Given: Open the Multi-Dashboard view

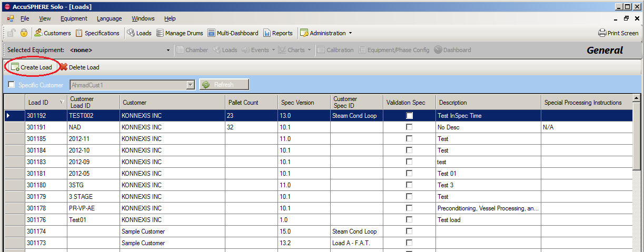Looking at the screenshot, I should click(x=211, y=33).
